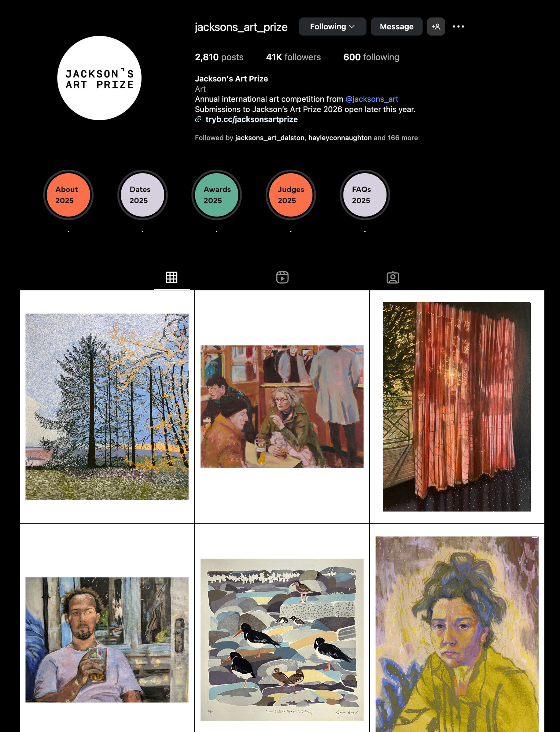View the 600 following list

point(371,57)
